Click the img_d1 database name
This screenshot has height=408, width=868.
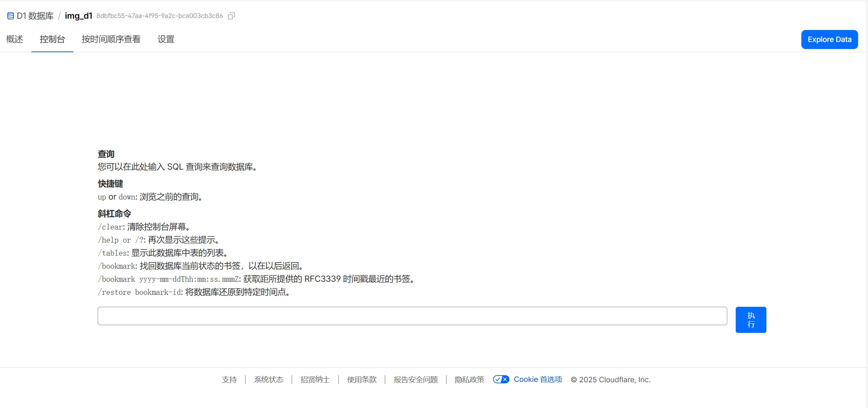[x=78, y=16]
